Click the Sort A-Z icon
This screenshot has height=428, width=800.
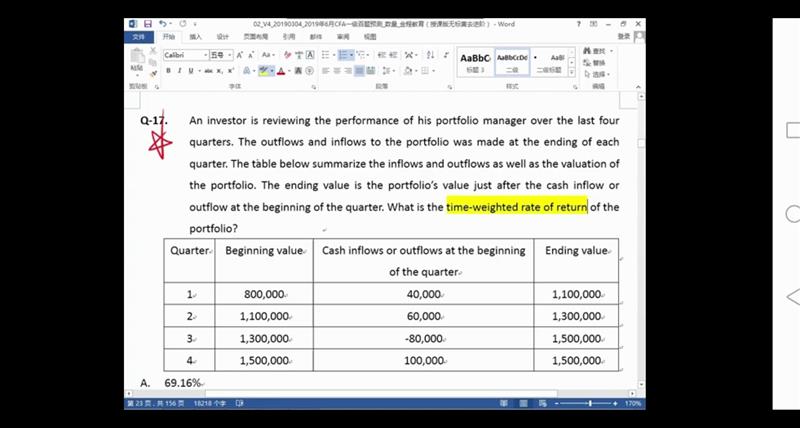coord(431,55)
